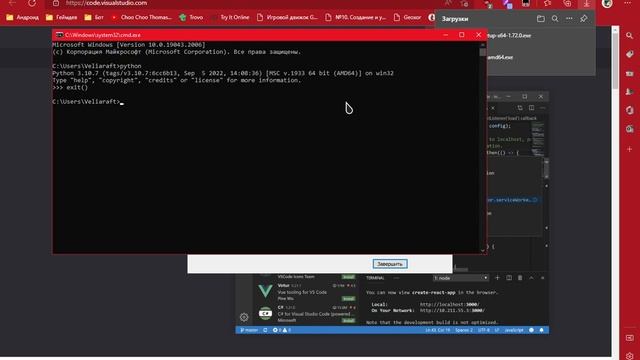Open the browser profile avatar
The image size is (640, 360).
point(607,3)
